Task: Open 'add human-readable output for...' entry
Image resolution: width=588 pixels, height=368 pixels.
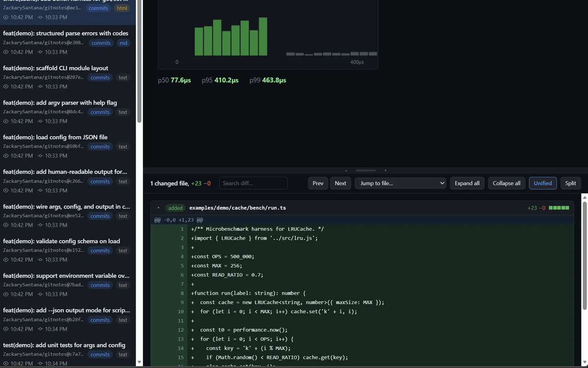Action: point(65,172)
